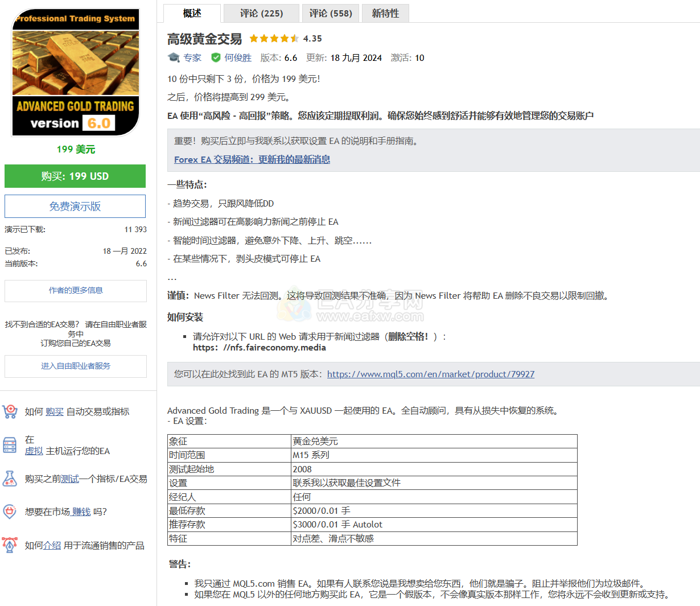This screenshot has height=606, width=700.
Task: Click the test flask icon
Action: click(x=10, y=479)
